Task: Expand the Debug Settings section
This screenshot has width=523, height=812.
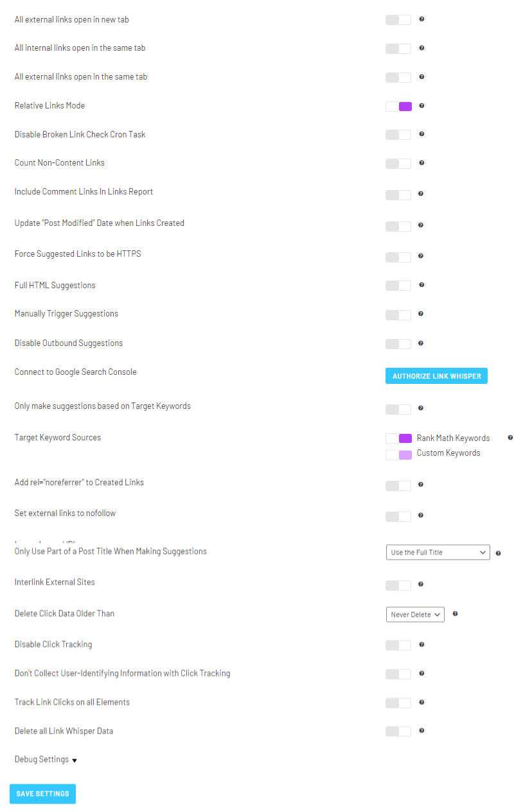Action: (46, 759)
